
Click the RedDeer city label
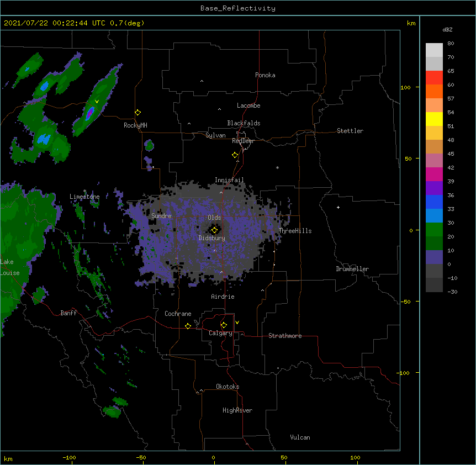(x=243, y=141)
